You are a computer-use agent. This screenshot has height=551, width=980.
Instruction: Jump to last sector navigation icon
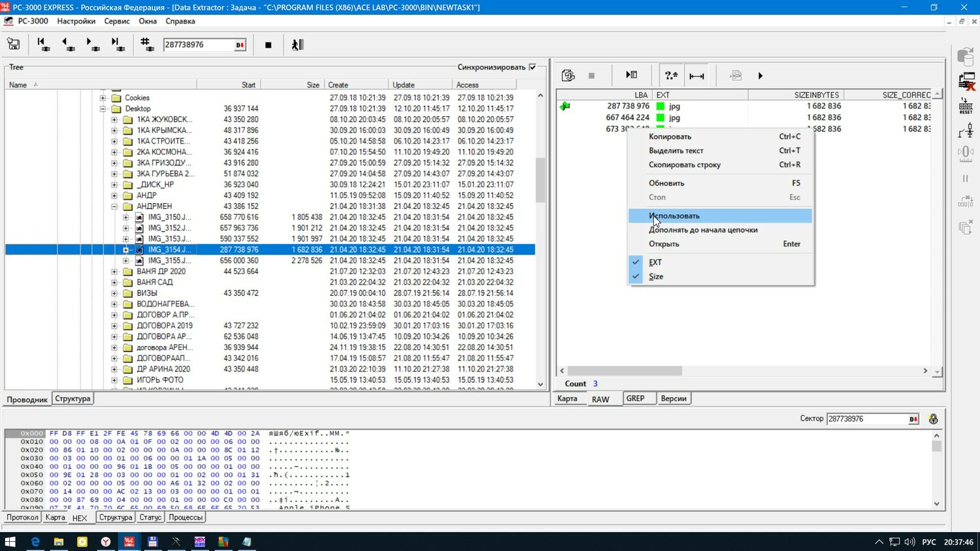coord(116,44)
